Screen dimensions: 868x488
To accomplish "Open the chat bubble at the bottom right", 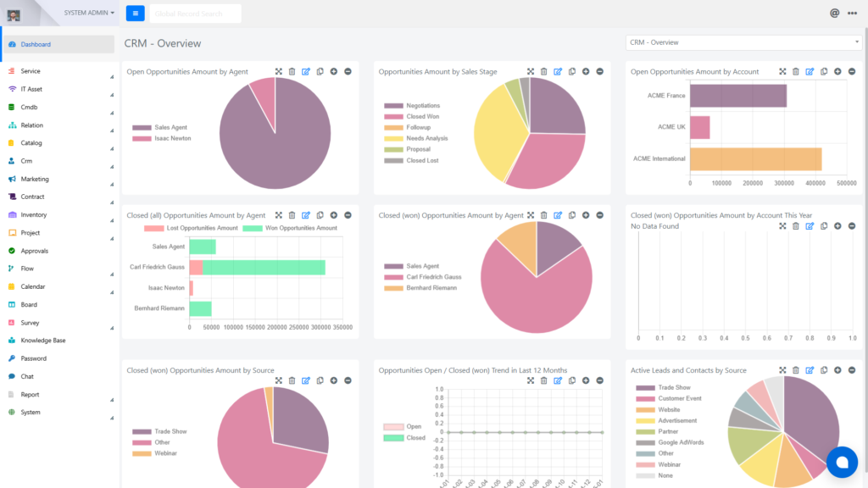I will [842, 462].
